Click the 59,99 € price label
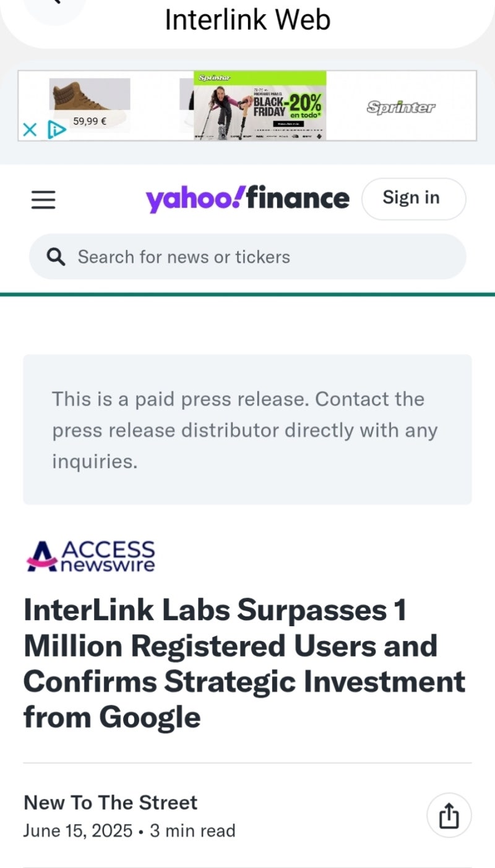 tap(90, 121)
